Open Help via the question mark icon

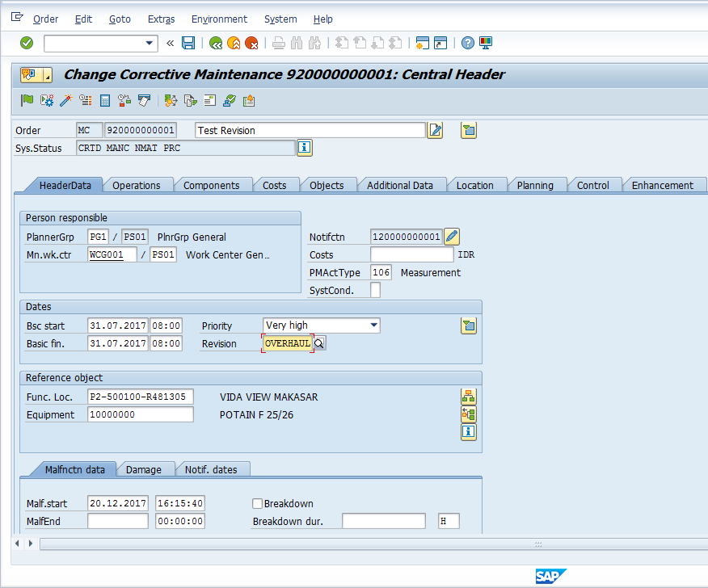pos(467,44)
